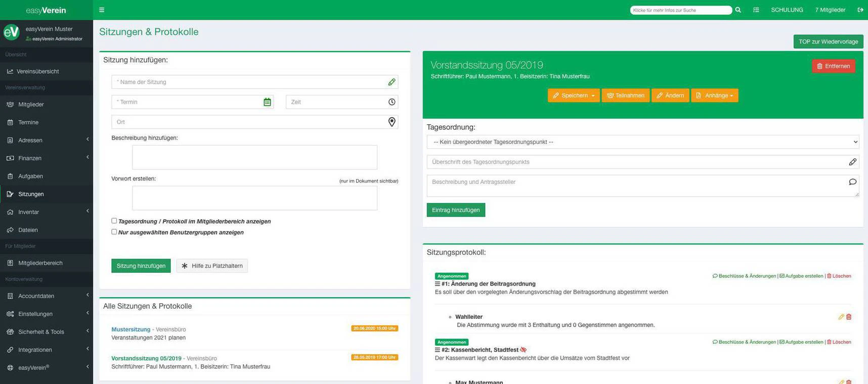Expand the Inventar sidebar submenu
This screenshot has width=868, height=384.
[x=47, y=212]
